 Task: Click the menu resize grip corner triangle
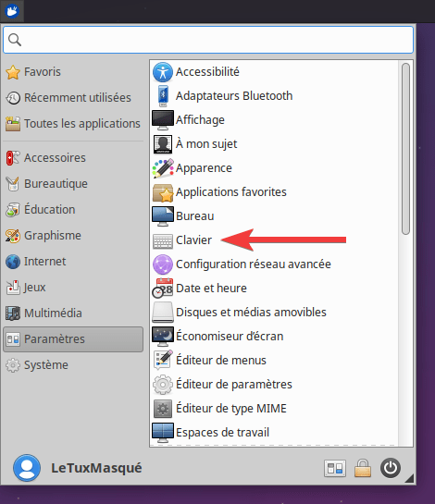tap(410, 479)
